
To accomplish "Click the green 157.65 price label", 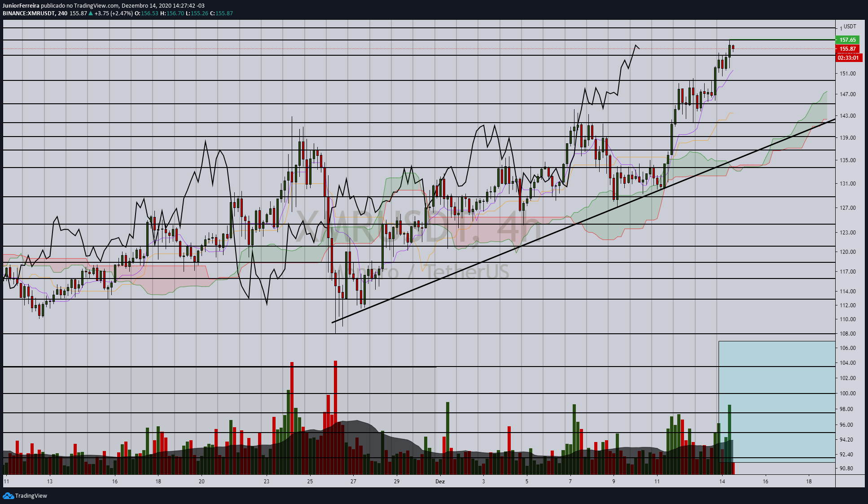I will [x=847, y=40].
